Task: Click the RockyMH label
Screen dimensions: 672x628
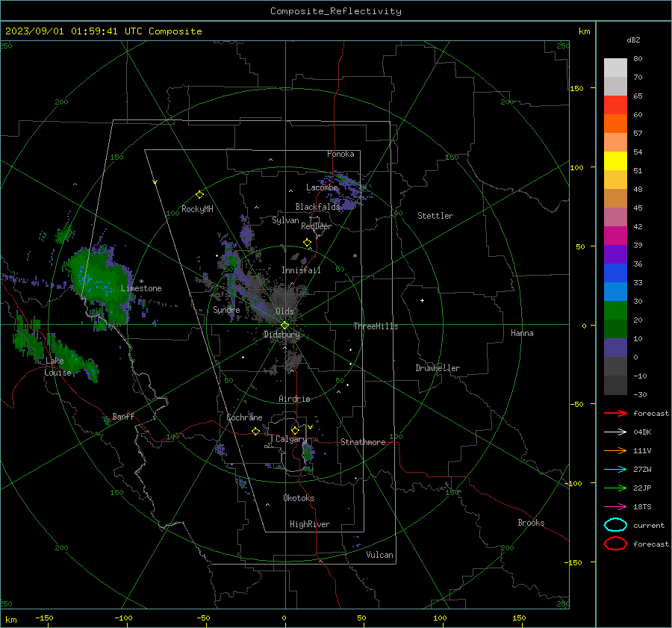Action: pos(197,209)
